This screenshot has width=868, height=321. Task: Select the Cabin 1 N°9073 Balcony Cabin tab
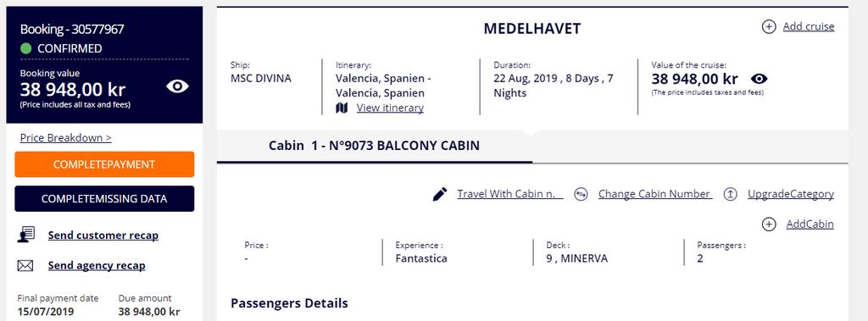[374, 147]
